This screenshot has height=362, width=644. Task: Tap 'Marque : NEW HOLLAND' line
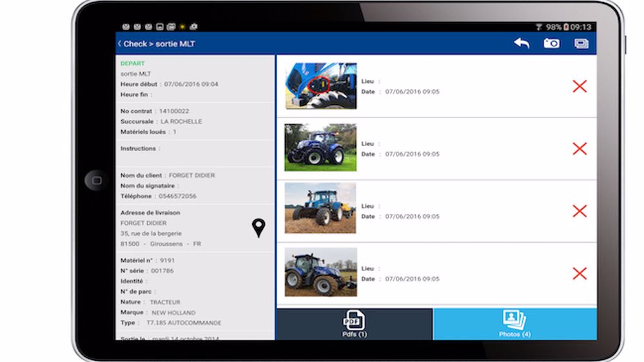click(x=158, y=312)
